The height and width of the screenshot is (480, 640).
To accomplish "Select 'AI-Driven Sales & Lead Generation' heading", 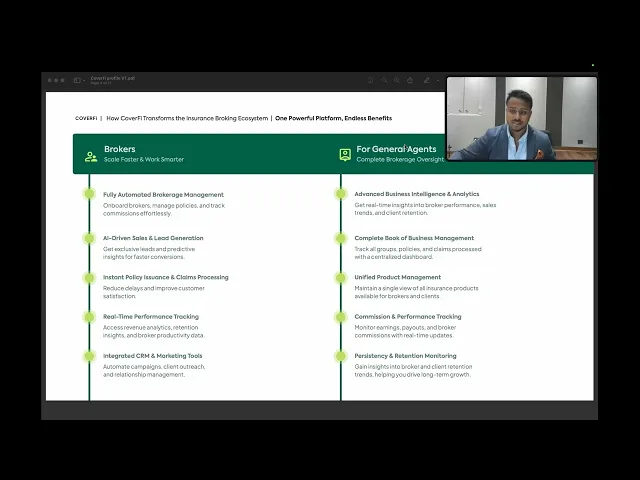I will click(x=153, y=238).
